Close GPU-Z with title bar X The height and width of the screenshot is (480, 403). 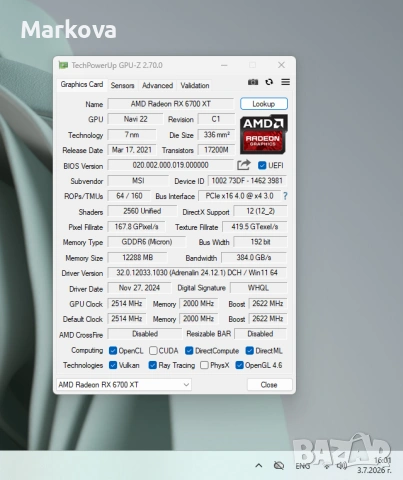tap(281, 65)
